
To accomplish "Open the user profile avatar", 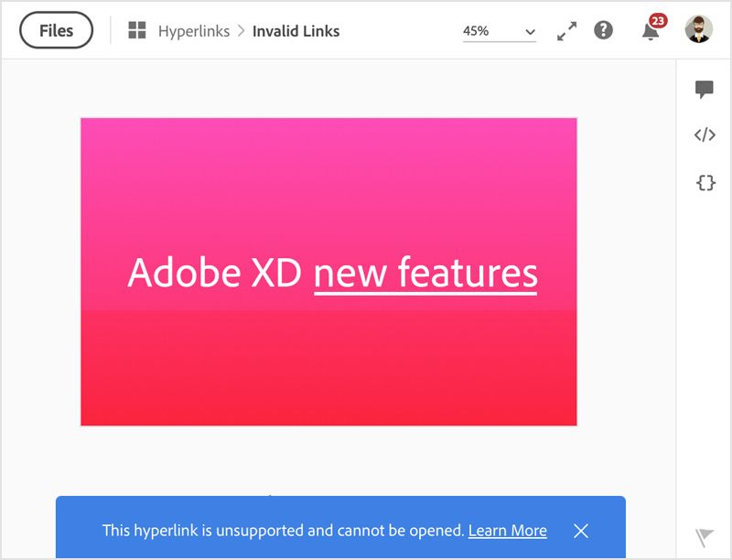I will [x=699, y=29].
